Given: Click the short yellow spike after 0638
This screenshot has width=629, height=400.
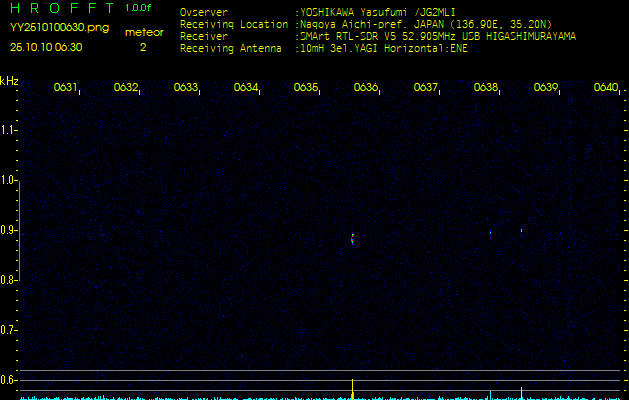Looking at the screenshot, I should (x=521, y=393).
